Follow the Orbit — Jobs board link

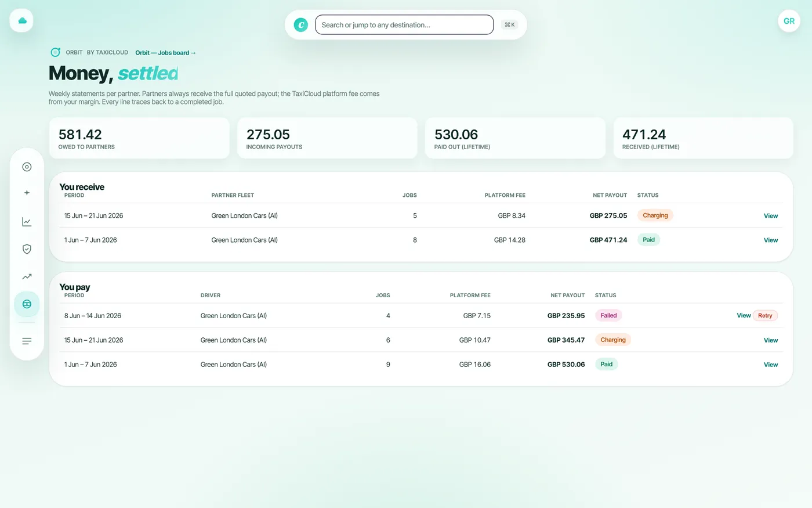(x=165, y=53)
